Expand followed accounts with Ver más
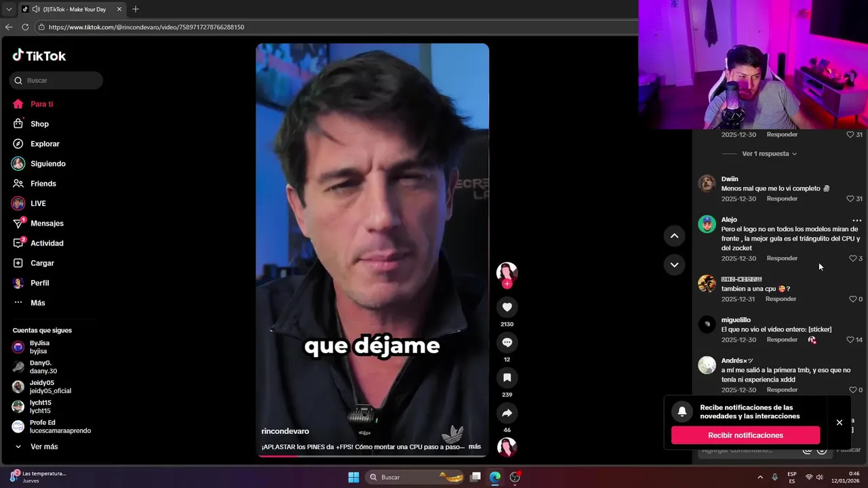The height and width of the screenshot is (488, 868). tap(44, 447)
